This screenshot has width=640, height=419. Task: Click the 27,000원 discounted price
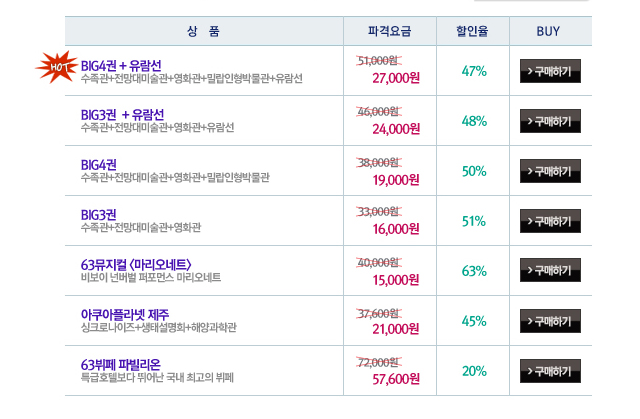tap(396, 79)
